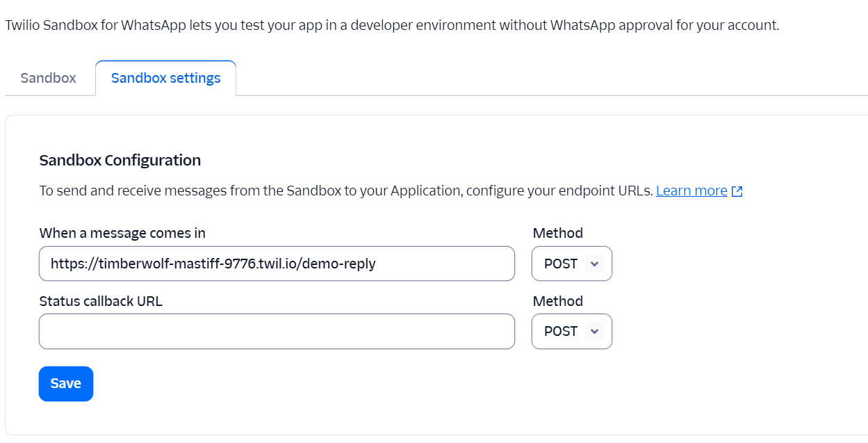Click chevron arrow in incoming message Method selector
The image size is (868, 443).
click(593, 264)
